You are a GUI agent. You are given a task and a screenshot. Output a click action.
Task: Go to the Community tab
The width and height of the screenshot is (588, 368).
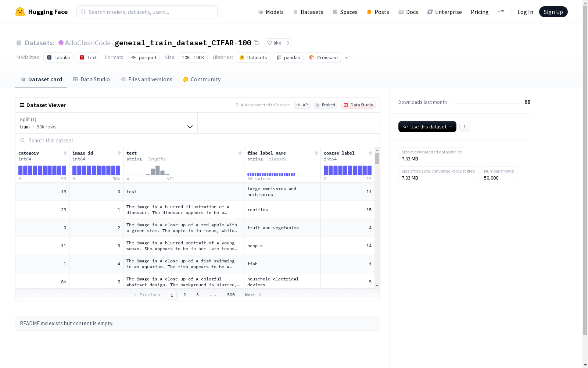pyautogui.click(x=202, y=79)
